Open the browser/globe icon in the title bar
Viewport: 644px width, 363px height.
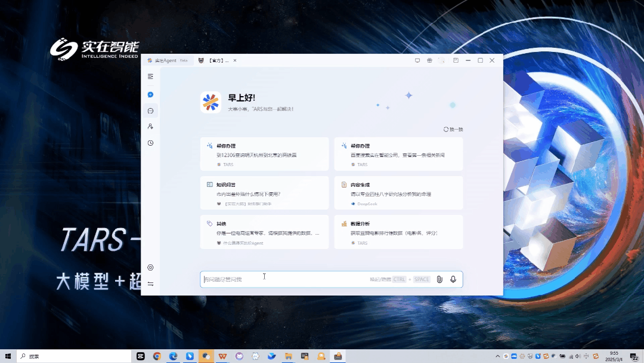point(429,60)
